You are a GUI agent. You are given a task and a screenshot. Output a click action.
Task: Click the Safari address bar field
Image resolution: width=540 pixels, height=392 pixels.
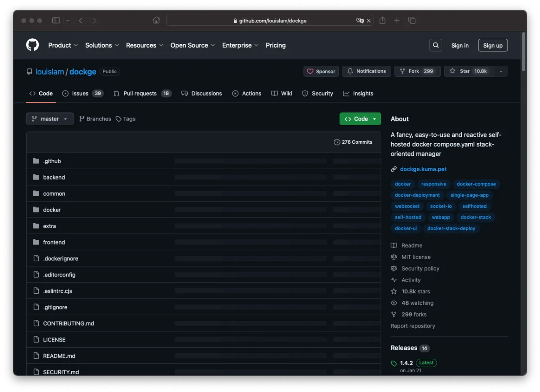270,20
